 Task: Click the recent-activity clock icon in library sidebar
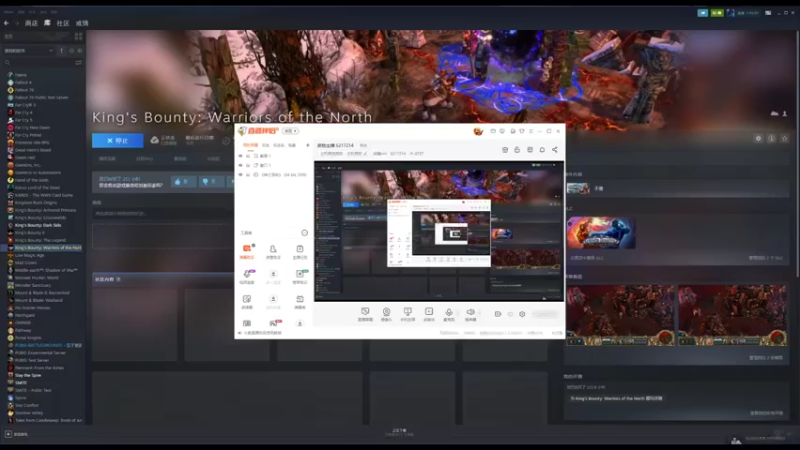coord(71,51)
